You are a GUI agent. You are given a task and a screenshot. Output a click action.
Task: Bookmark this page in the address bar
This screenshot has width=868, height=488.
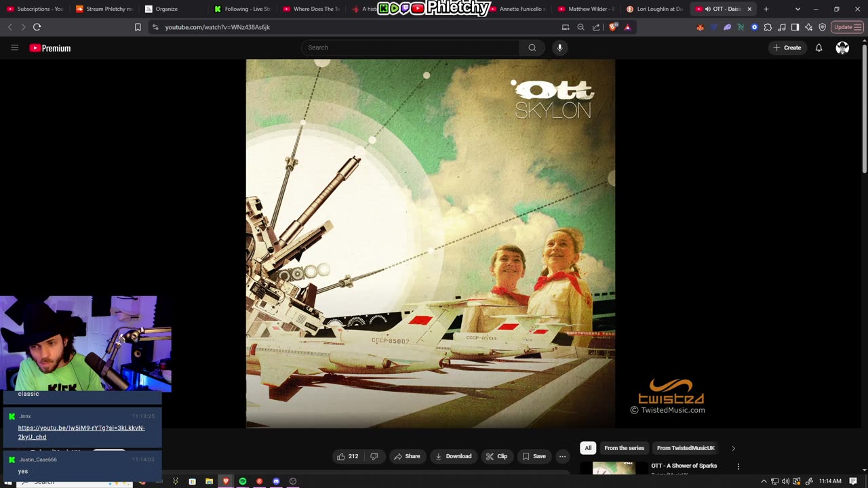tap(138, 27)
